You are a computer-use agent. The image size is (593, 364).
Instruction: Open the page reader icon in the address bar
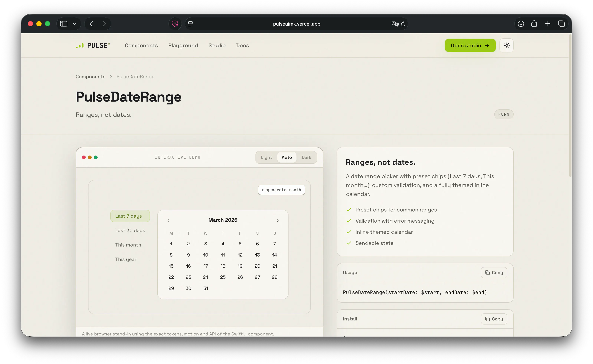[x=190, y=24]
